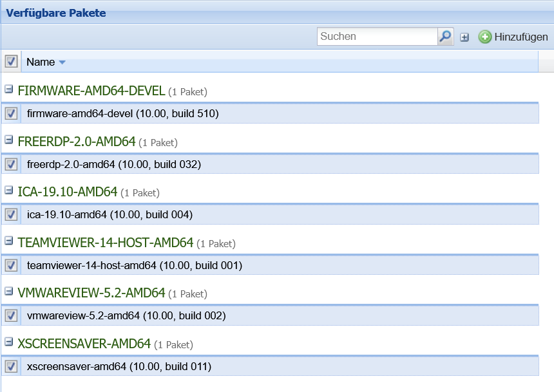Collapse the FIRMWARE-AMD64-DEVEL group

tap(9, 89)
